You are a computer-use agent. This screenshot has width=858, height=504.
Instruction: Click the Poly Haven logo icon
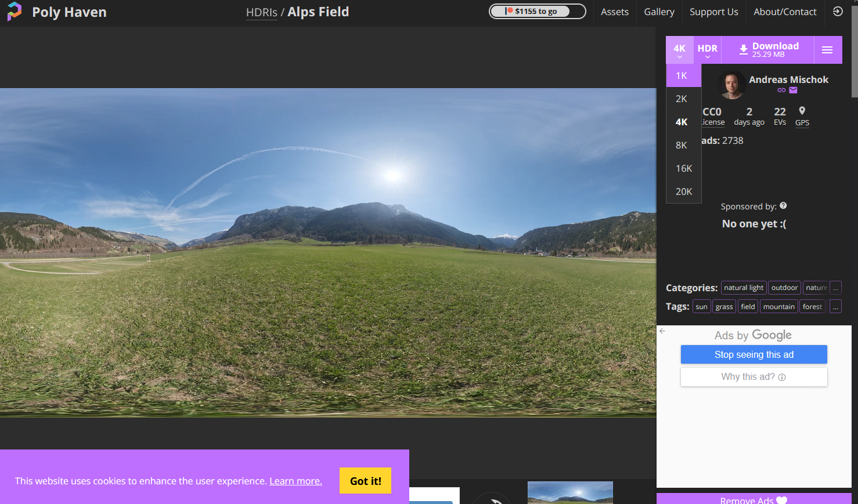pos(14,12)
